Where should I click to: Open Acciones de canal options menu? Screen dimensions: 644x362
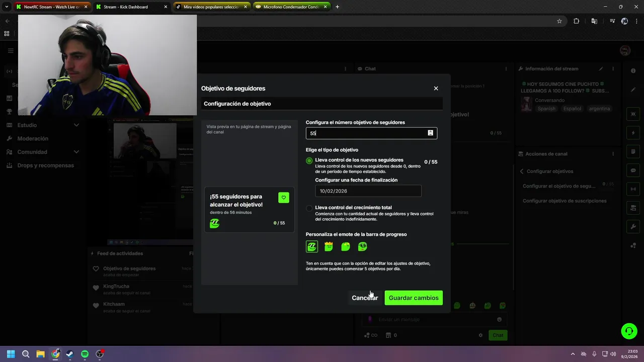pyautogui.click(x=613, y=154)
